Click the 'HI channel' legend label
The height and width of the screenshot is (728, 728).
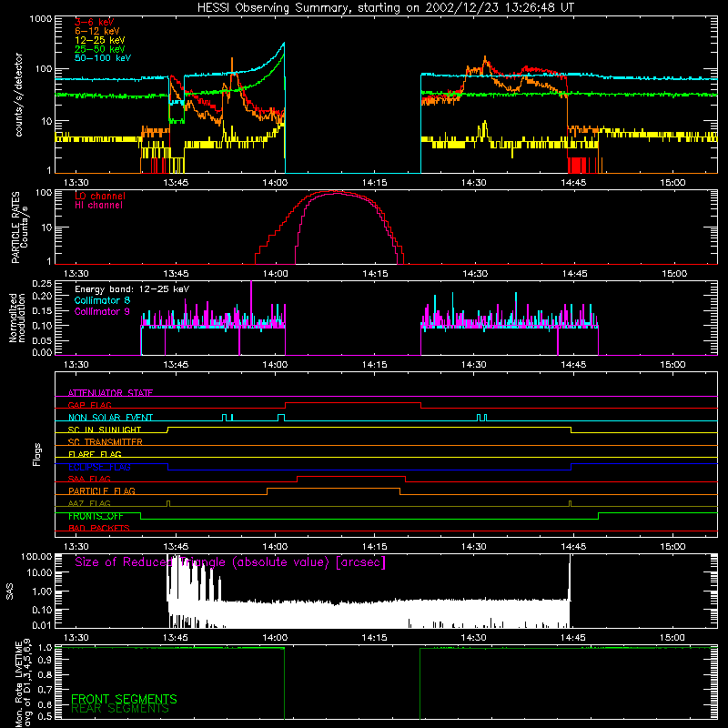pos(98,206)
